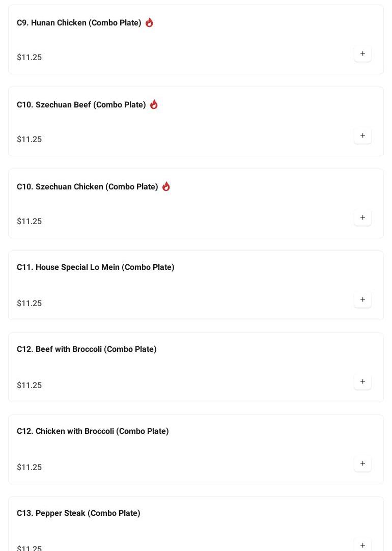392x551 pixels.
Task: Add Beef with Broccoli combo plate
Action: [362, 382]
